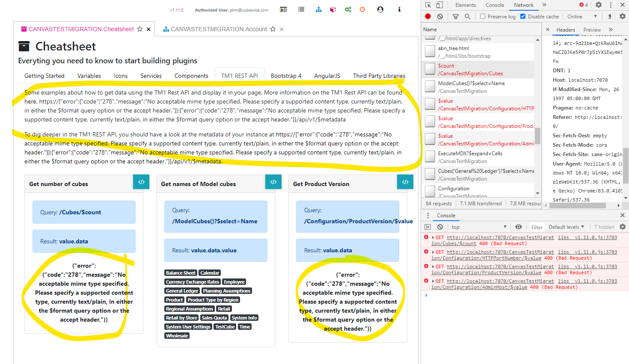629x364 pixels.
Task: Go to the Icons tab
Action: 121,76
